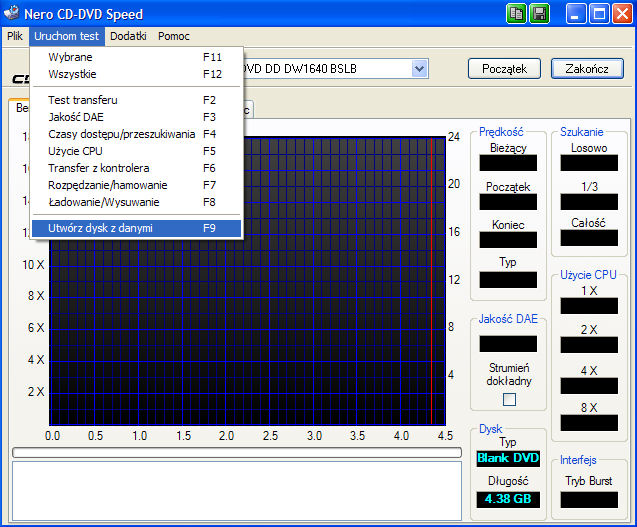Click the Losowo seek value box
The height and width of the screenshot is (527, 637).
tap(589, 163)
